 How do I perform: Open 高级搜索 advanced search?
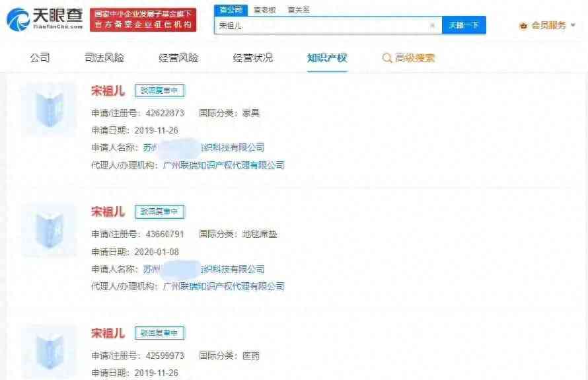point(415,57)
